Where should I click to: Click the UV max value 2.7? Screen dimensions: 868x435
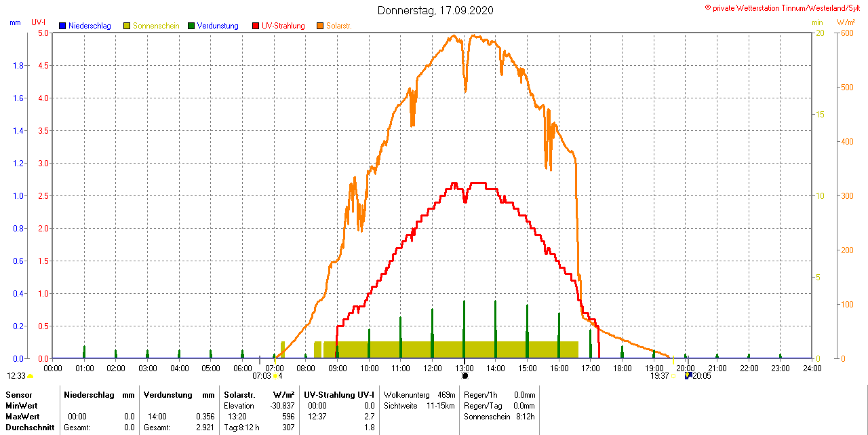[x=369, y=416]
